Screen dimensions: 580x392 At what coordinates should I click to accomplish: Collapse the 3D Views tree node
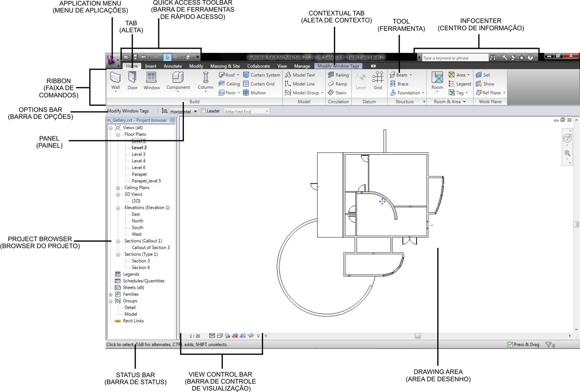[118, 195]
